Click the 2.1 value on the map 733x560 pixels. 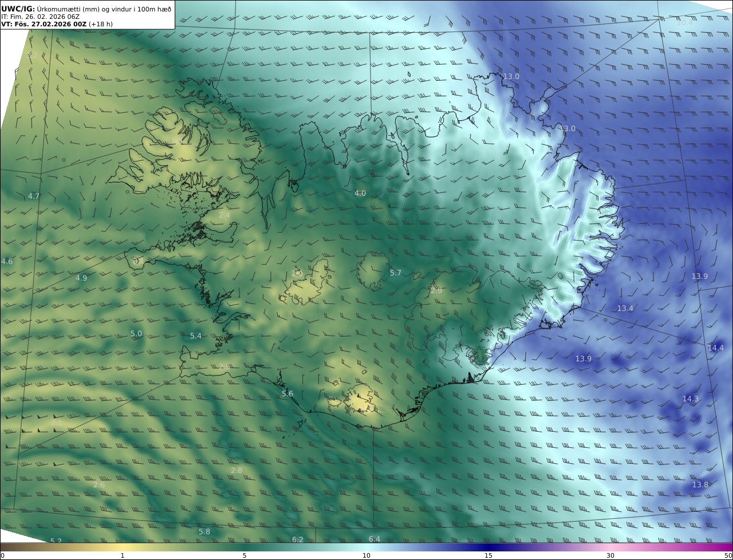click(x=56, y=423)
